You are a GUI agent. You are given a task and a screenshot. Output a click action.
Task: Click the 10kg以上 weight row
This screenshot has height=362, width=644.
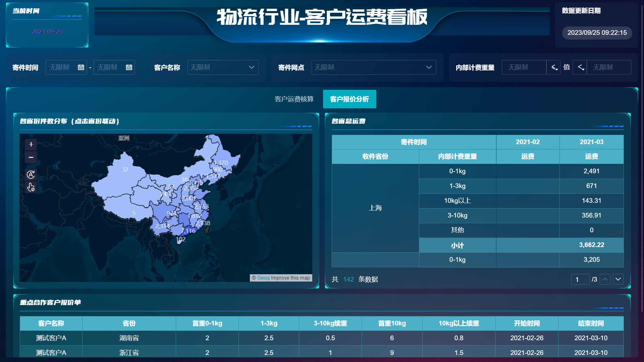[x=458, y=201]
